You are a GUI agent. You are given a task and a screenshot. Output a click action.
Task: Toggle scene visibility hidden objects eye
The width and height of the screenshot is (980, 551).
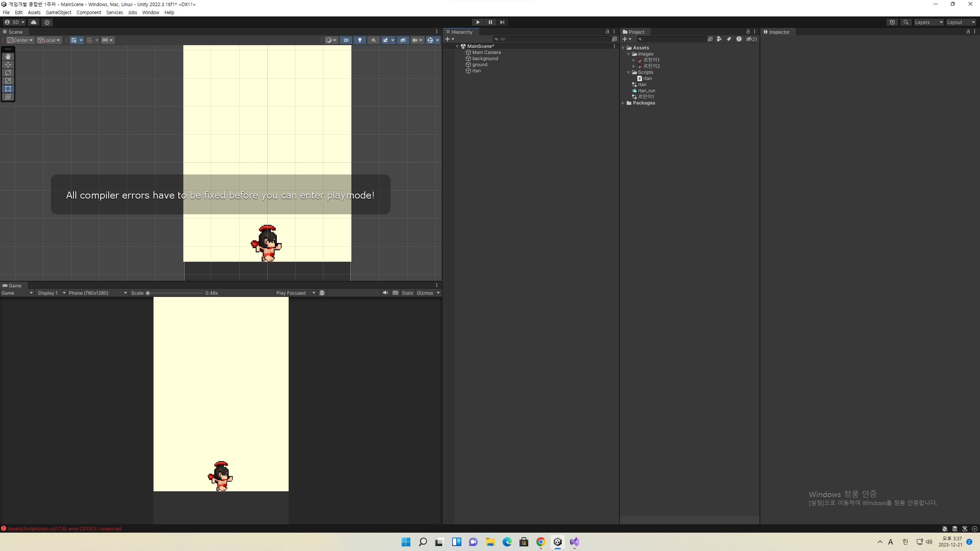click(403, 40)
